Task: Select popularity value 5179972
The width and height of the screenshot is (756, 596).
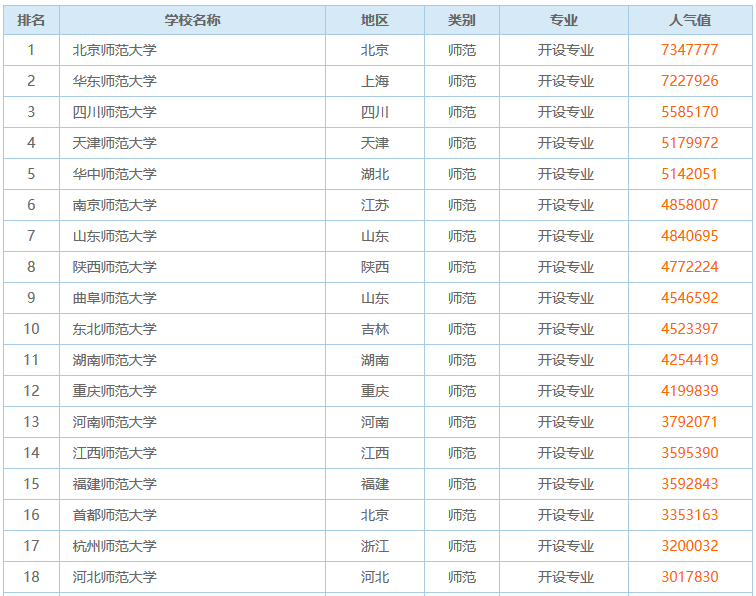Action: pos(690,143)
